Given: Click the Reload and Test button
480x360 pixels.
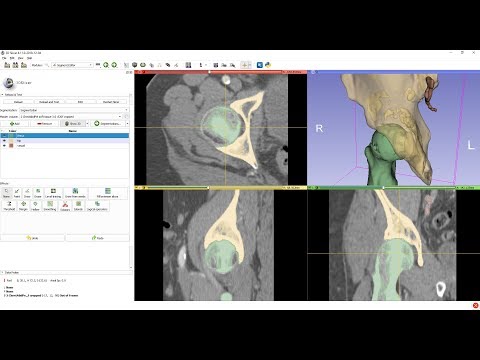Looking at the screenshot, I should pyautogui.click(x=49, y=102).
